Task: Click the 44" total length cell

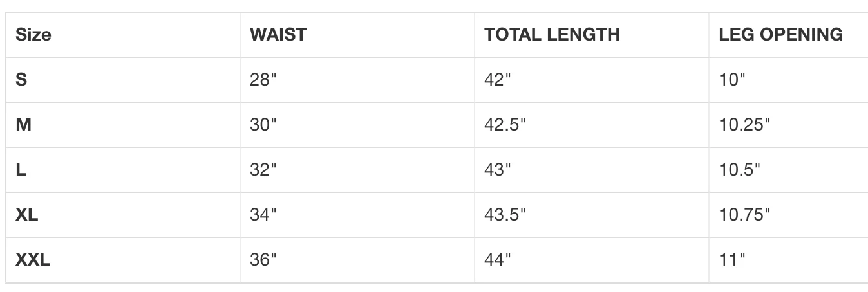Action: (x=497, y=260)
